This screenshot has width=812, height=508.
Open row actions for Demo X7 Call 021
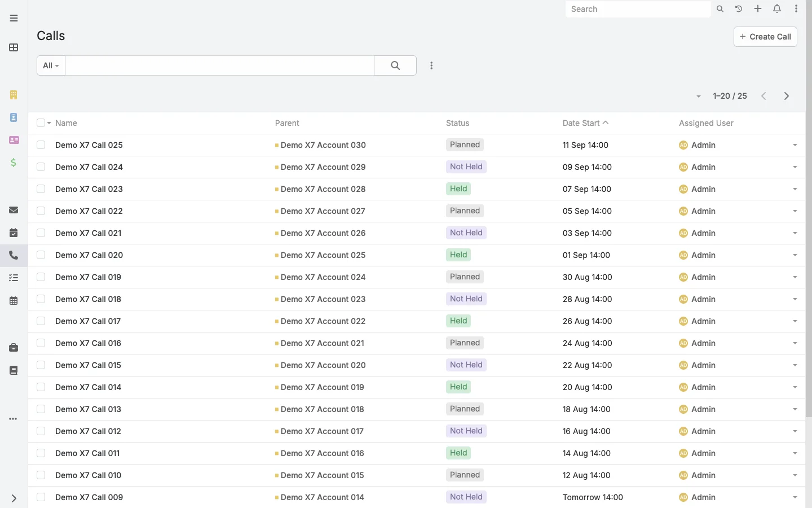point(795,233)
